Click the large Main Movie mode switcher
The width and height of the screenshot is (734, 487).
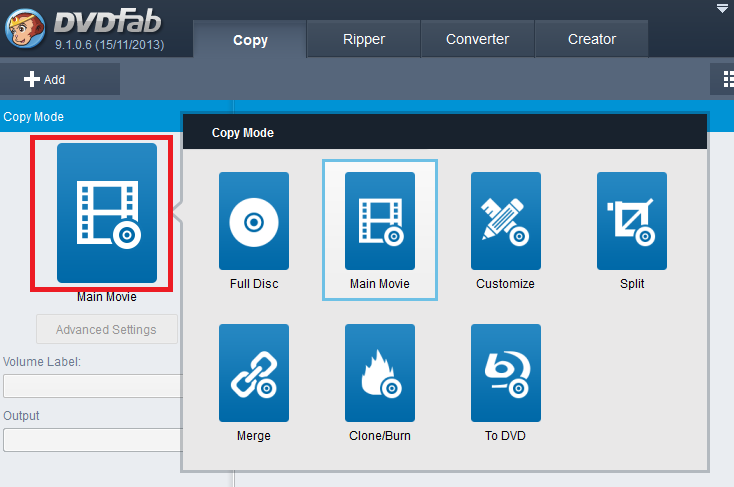(x=106, y=212)
